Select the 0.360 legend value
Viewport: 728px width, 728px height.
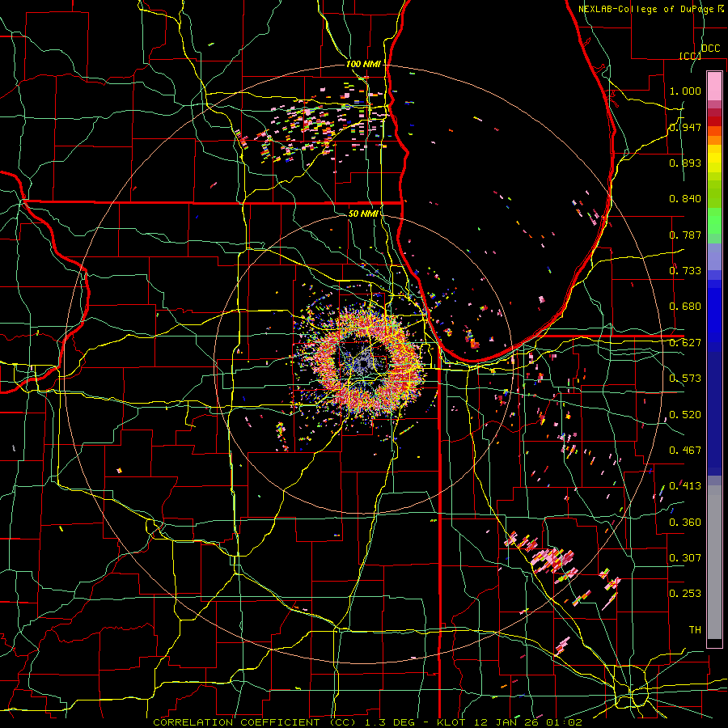pyautogui.click(x=685, y=523)
